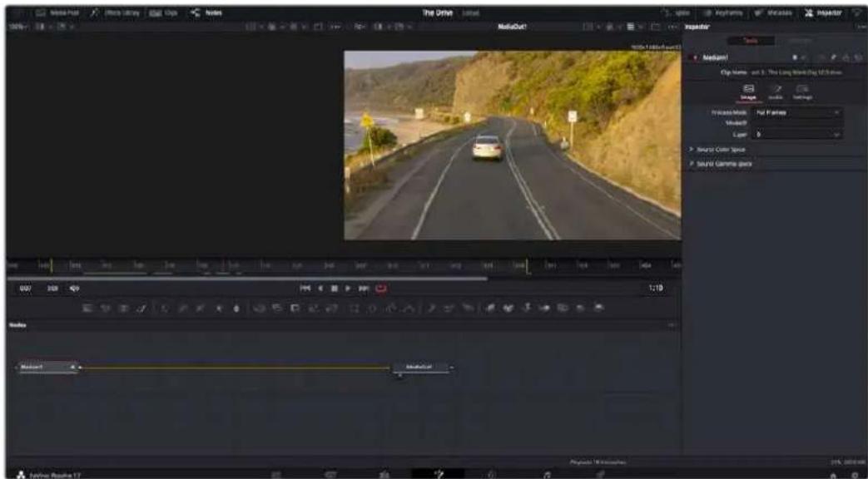Add a Polygon mask node from toolbar
The image size is (868, 479).
tap(391, 308)
